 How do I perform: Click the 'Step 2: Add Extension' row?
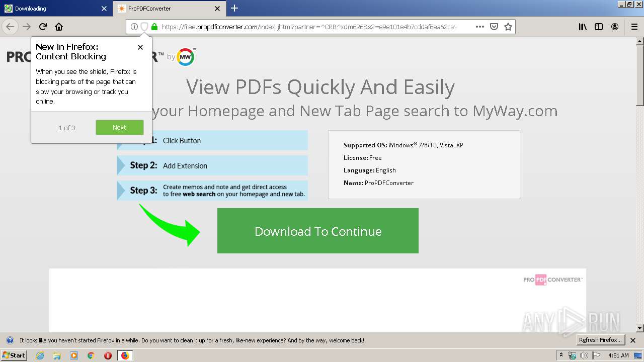212,165
